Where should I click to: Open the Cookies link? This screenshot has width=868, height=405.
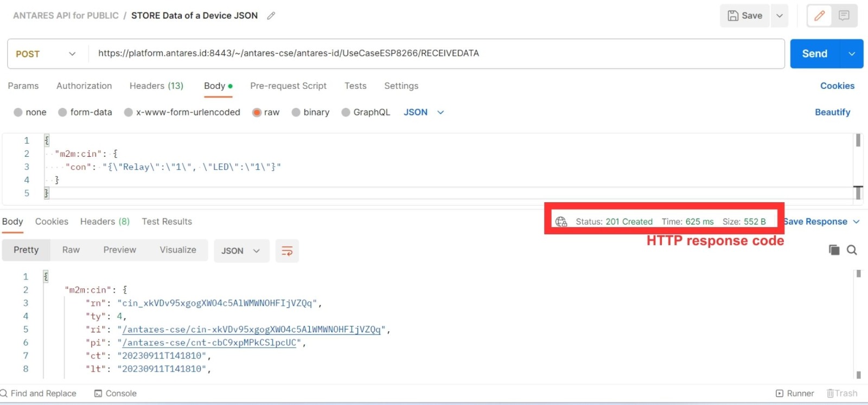click(837, 86)
